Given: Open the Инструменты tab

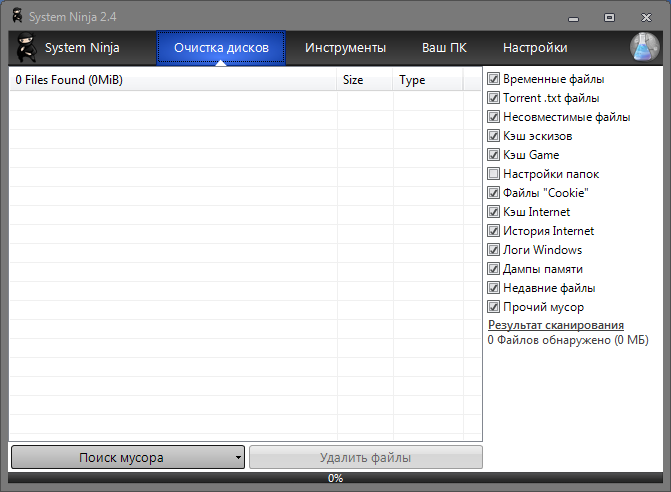Looking at the screenshot, I should tap(345, 48).
